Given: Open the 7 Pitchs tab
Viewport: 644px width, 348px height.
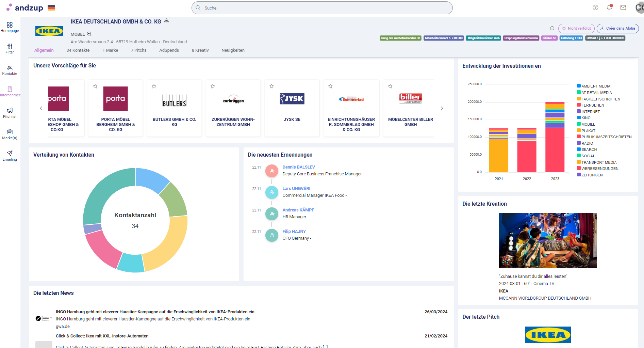Looking at the screenshot, I should tap(139, 50).
